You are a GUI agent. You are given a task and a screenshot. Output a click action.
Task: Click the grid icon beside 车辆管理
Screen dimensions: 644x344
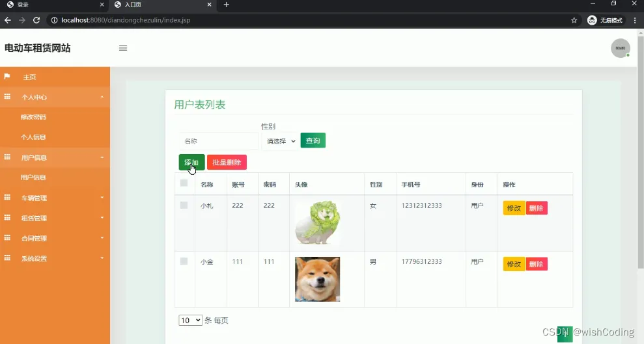(x=7, y=198)
